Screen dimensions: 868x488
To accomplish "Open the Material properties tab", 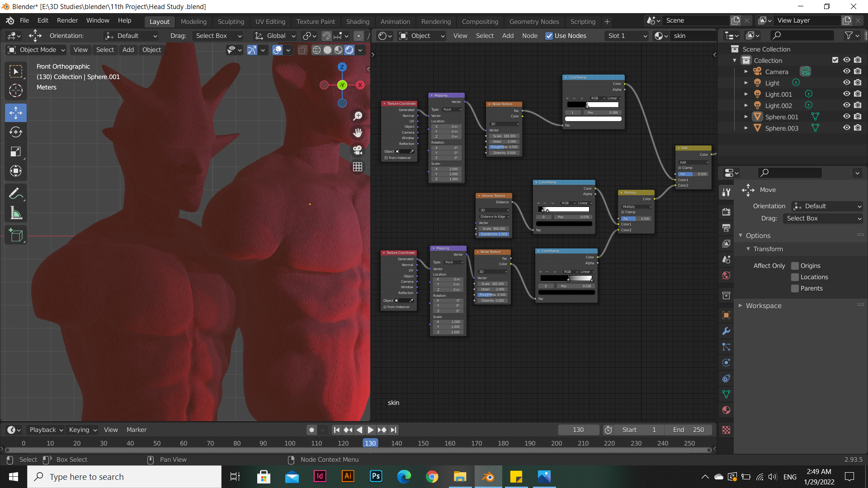I will click(726, 410).
